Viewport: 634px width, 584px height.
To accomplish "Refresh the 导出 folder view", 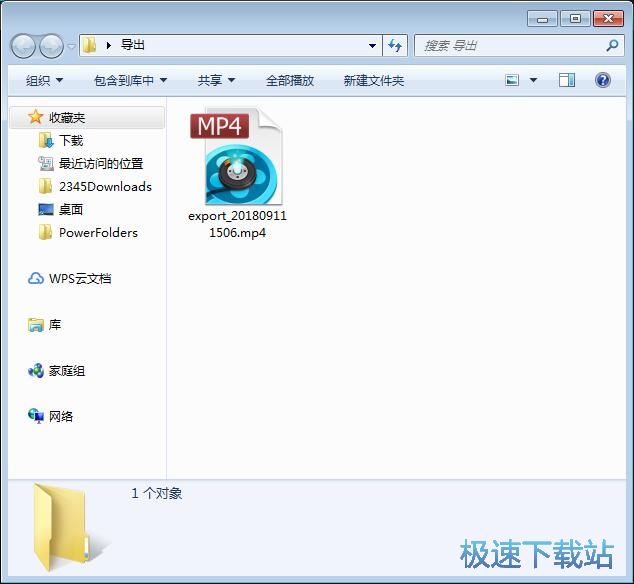I will pos(395,45).
